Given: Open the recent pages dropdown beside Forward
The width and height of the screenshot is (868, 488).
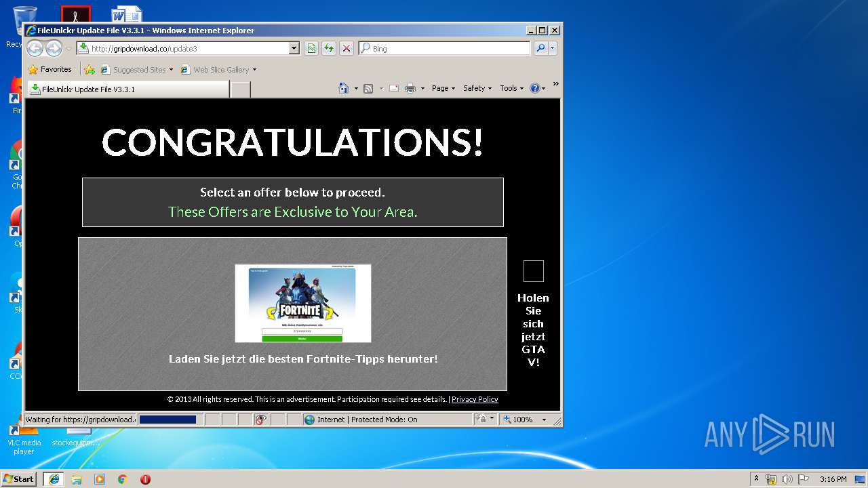Looking at the screenshot, I should 68,49.
